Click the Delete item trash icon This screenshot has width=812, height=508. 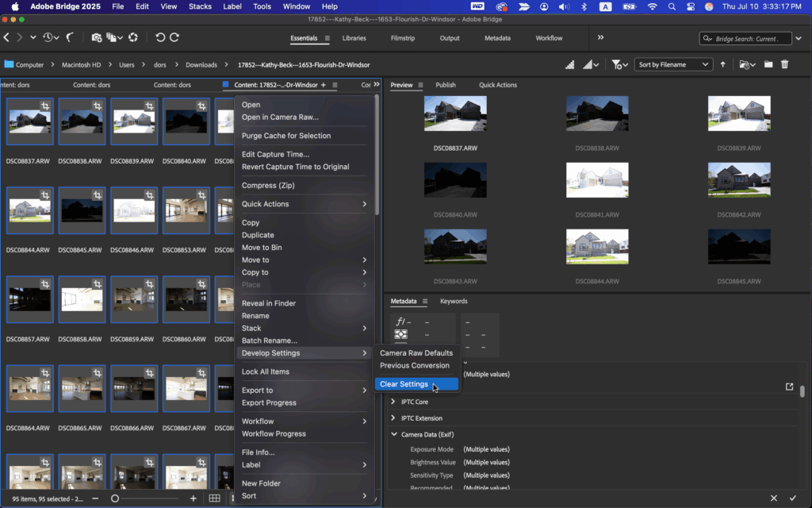click(x=785, y=64)
